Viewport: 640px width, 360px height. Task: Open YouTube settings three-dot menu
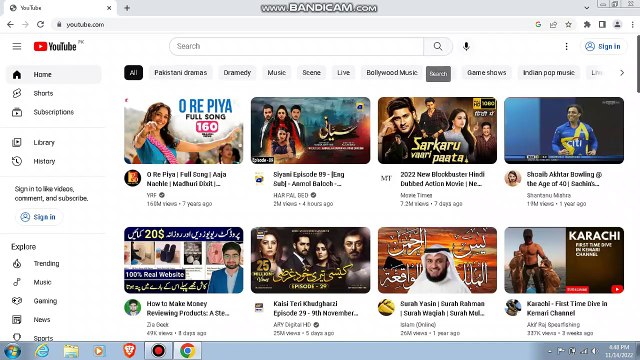566,47
